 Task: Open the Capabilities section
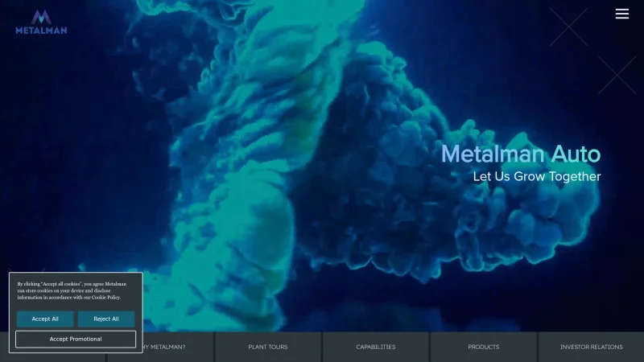(x=376, y=347)
